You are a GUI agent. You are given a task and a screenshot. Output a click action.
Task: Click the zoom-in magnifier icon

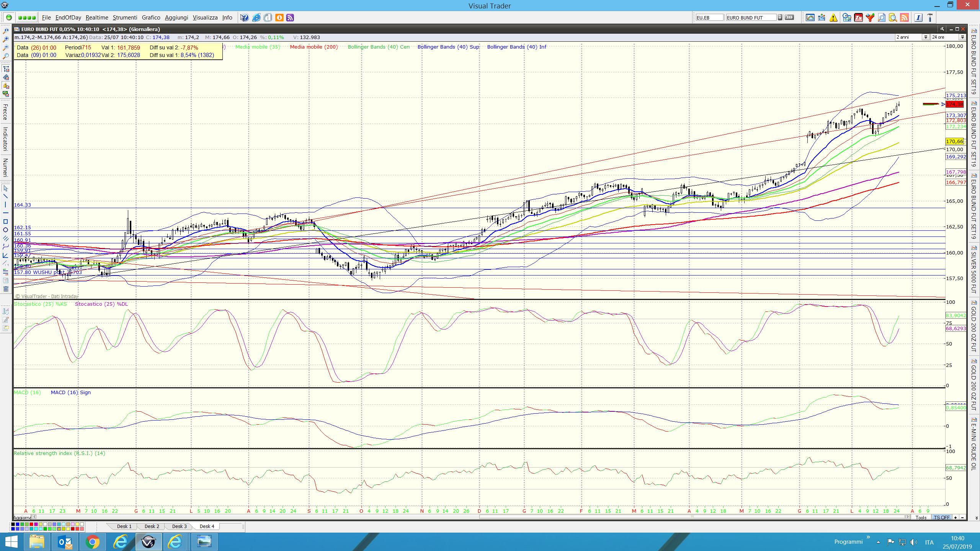5,39
